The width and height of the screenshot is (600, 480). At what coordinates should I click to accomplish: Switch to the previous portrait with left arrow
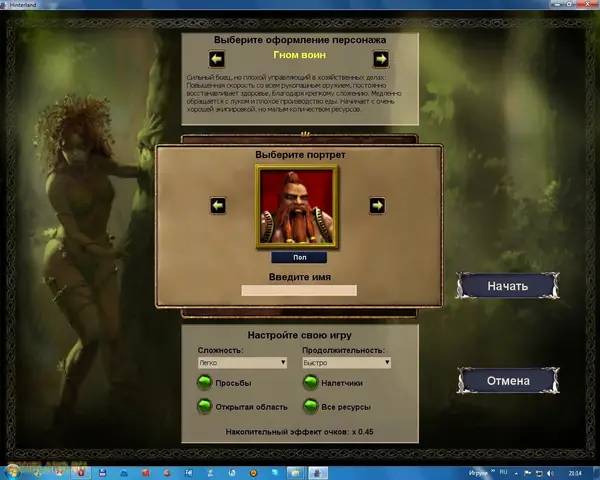click(218, 206)
